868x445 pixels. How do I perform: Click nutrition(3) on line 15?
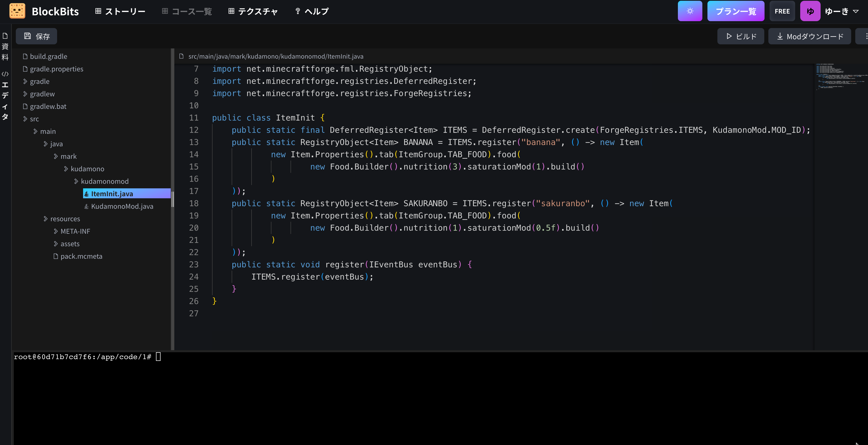click(433, 166)
